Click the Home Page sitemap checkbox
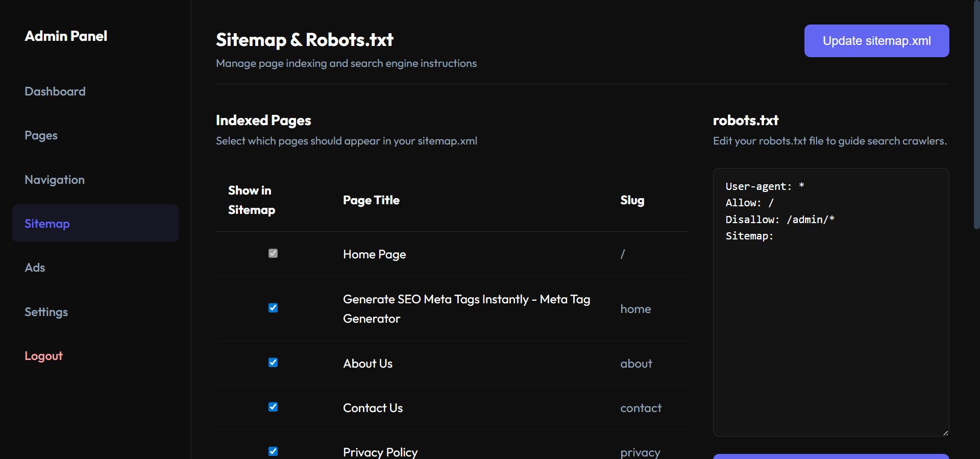 [x=273, y=253]
